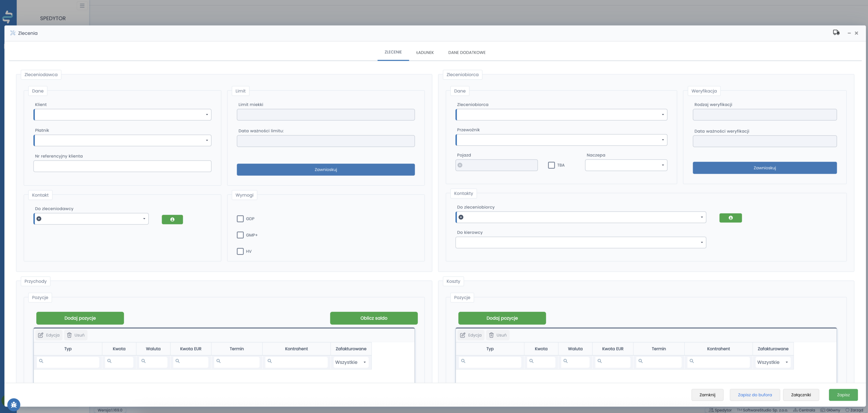The width and height of the screenshot is (868, 413).
Task: Click Zapisz do bufora button
Action: 755,395
